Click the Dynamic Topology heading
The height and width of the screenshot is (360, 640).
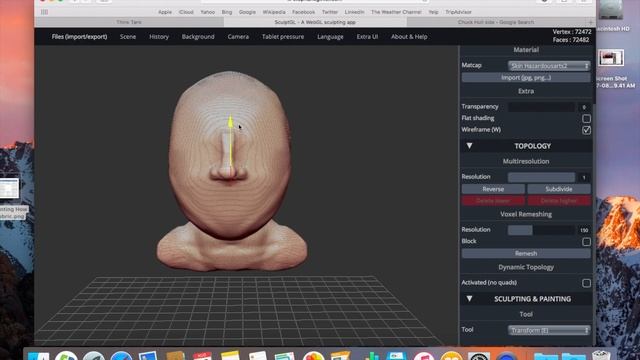point(526,267)
